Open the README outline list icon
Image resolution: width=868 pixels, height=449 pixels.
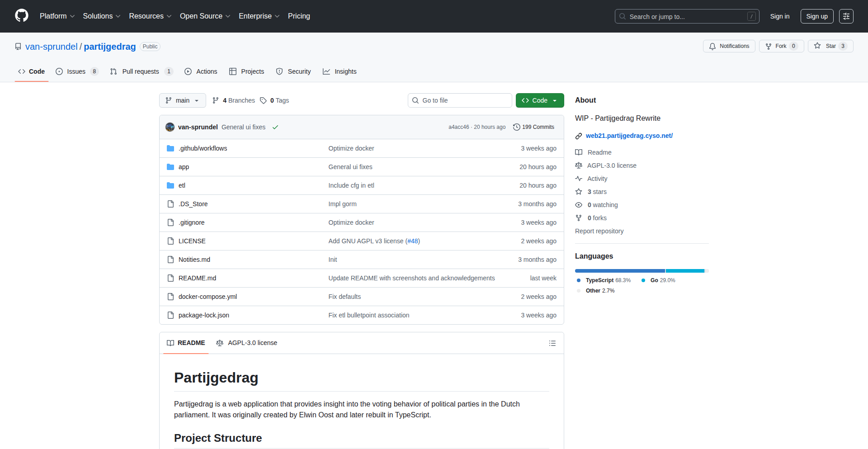(x=552, y=343)
